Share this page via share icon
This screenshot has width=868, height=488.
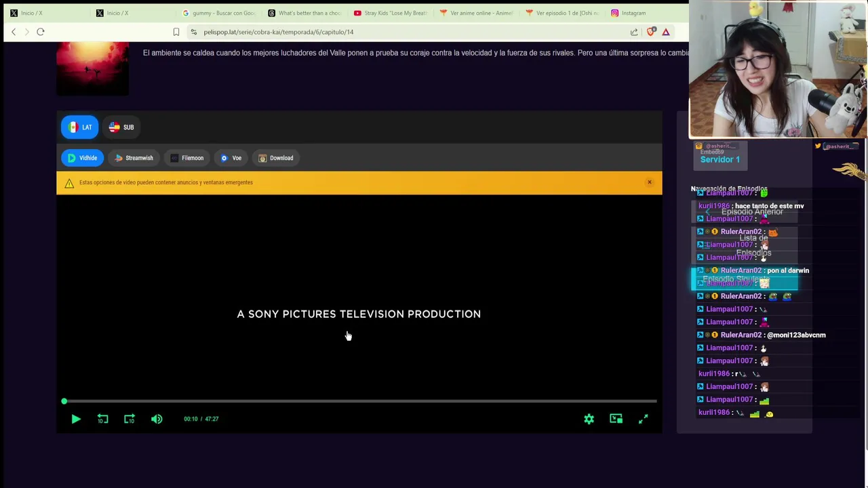(x=634, y=32)
